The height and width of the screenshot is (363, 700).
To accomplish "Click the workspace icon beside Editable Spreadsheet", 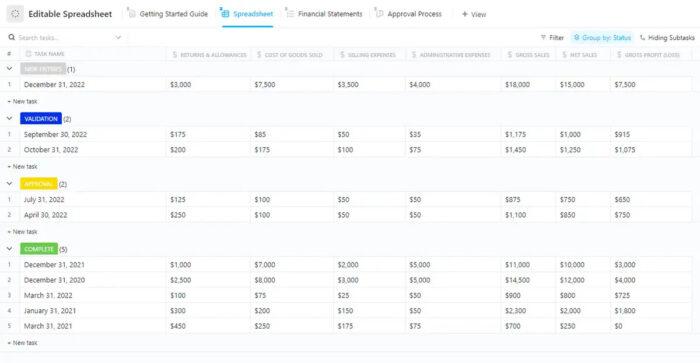I will click(x=15, y=14).
